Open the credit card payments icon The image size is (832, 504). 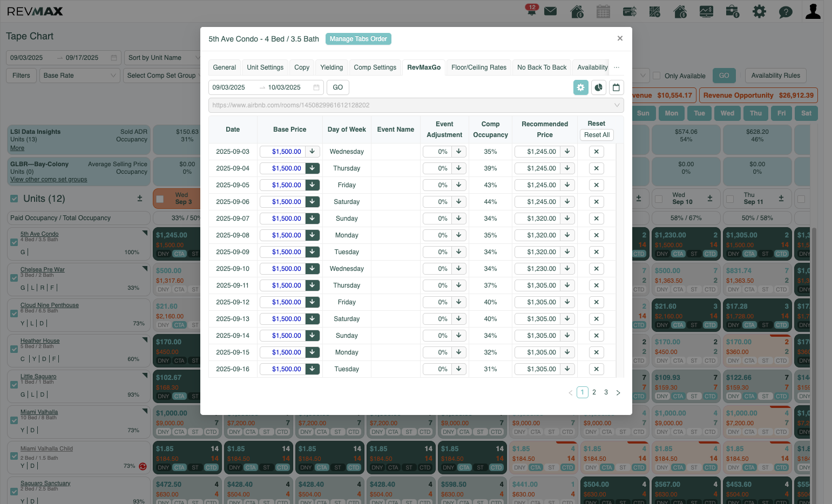tap(630, 11)
